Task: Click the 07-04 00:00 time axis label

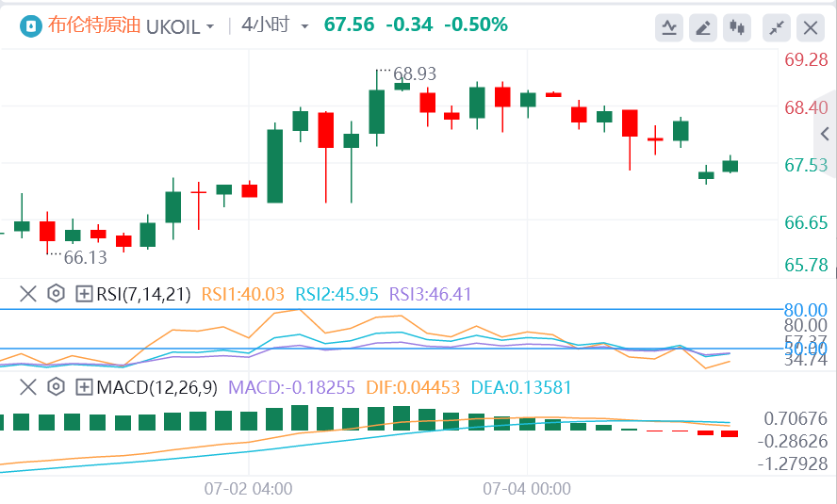Action: tap(527, 489)
